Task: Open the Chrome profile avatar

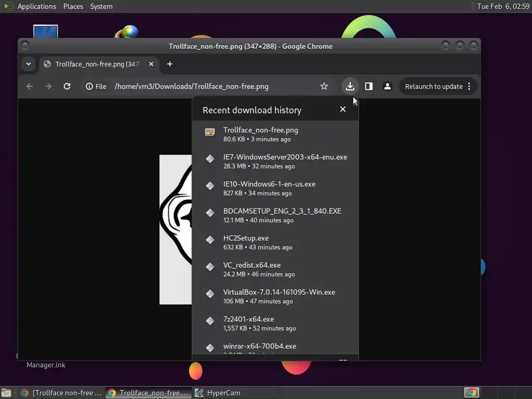Action: [387, 87]
